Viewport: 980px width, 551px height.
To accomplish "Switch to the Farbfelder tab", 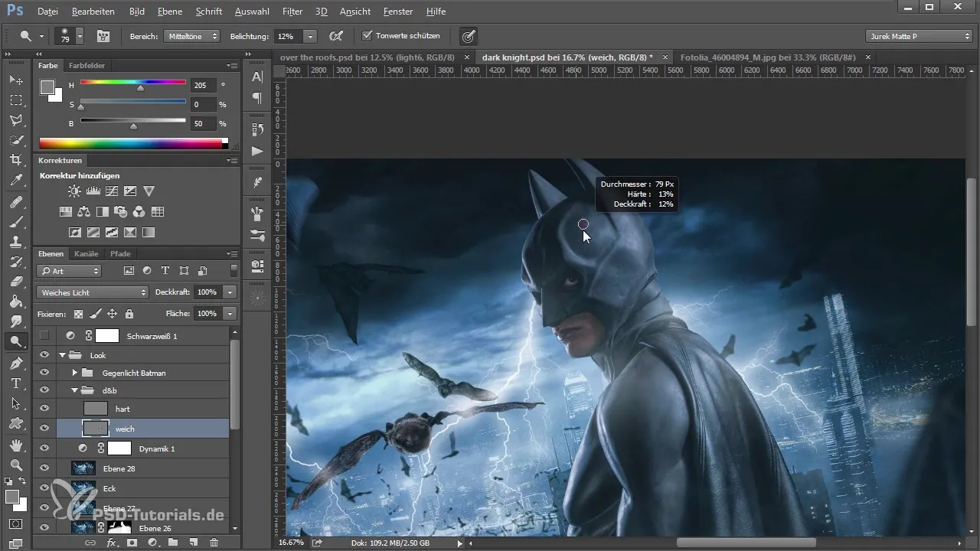I will pyautogui.click(x=87, y=66).
